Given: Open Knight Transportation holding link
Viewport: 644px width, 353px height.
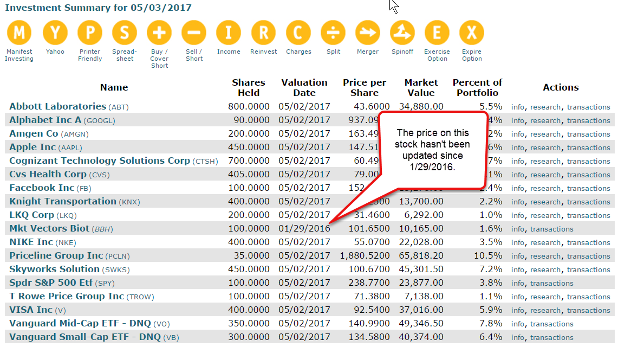Looking at the screenshot, I should coord(63,201).
